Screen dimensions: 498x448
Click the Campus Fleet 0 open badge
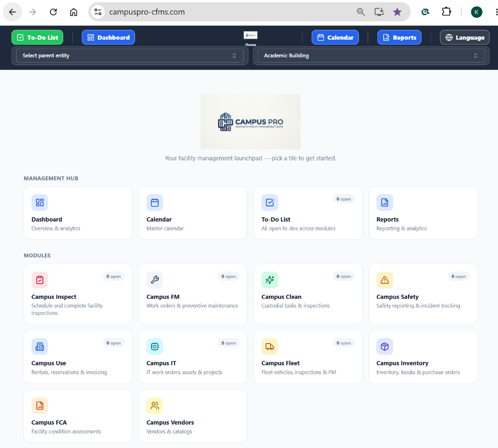pyautogui.click(x=344, y=343)
